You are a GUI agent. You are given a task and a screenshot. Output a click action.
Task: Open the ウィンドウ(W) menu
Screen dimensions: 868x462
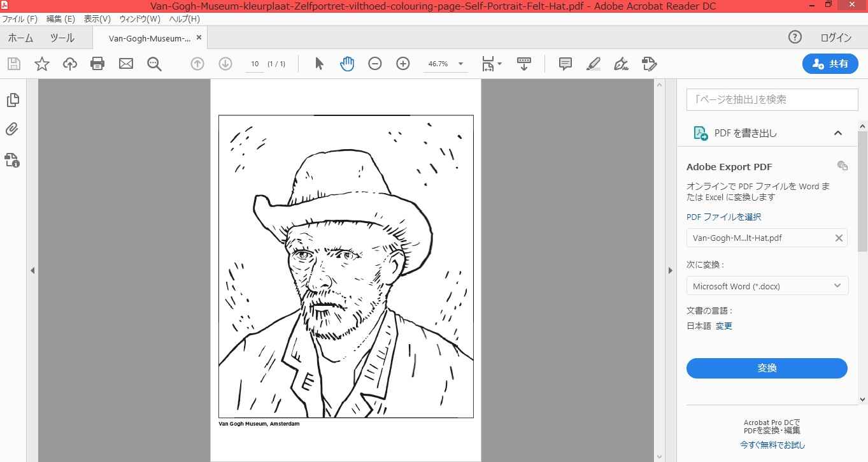tap(140, 19)
